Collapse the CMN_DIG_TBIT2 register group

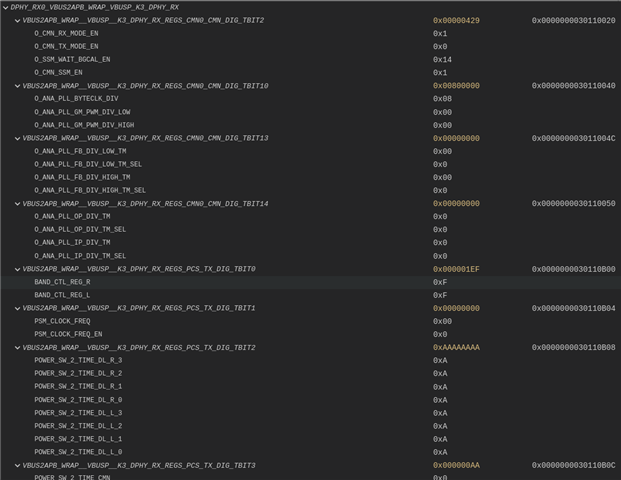pos(17,20)
